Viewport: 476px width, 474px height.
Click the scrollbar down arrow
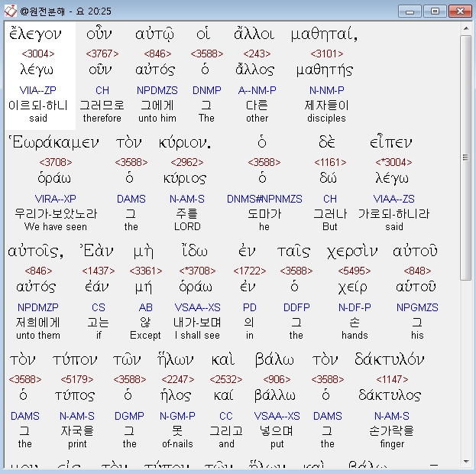coord(465,462)
